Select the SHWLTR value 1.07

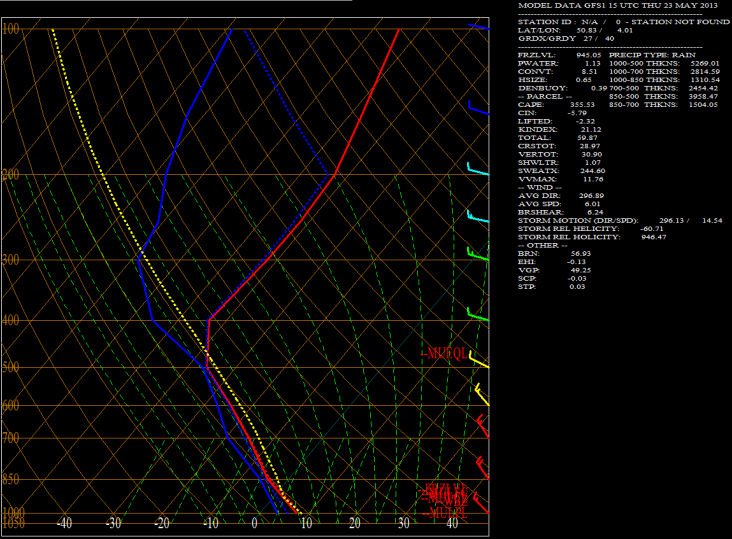pyautogui.click(x=592, y=162)
